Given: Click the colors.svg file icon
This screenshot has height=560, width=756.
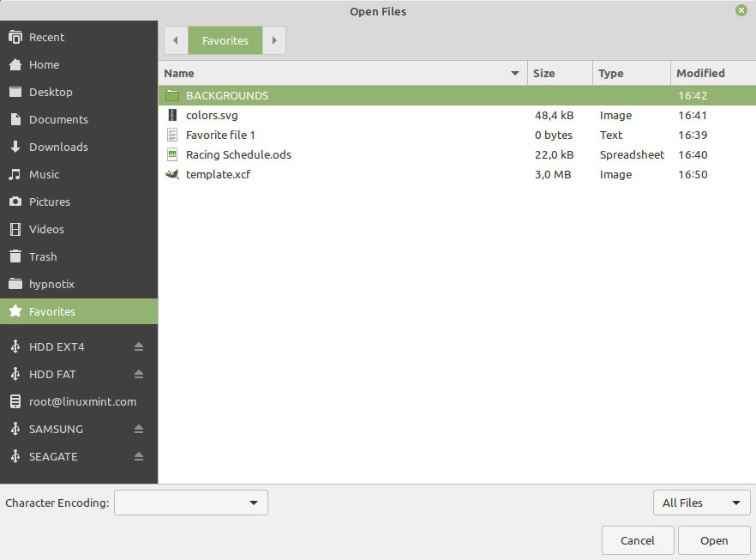Looking at the screenshot, I should click(172, 115).
